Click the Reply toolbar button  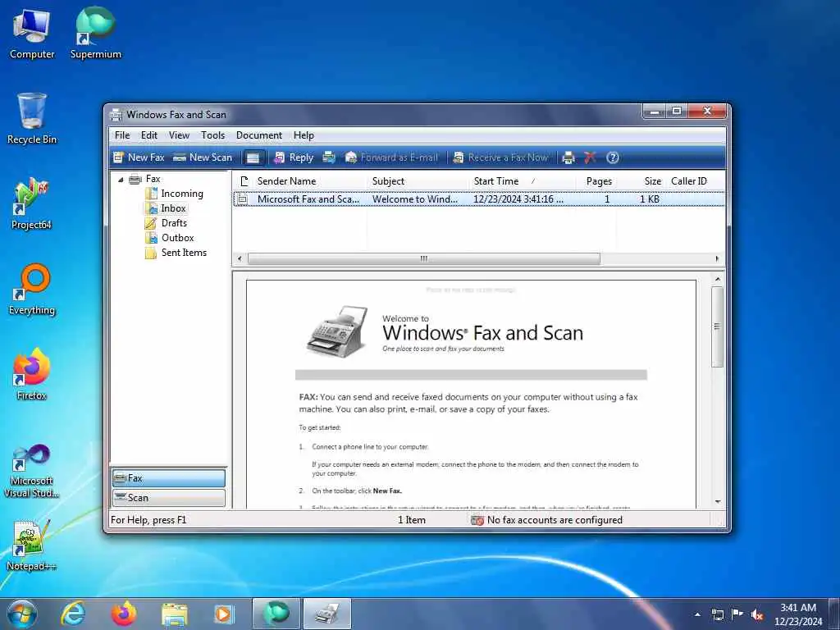[294, 157]
